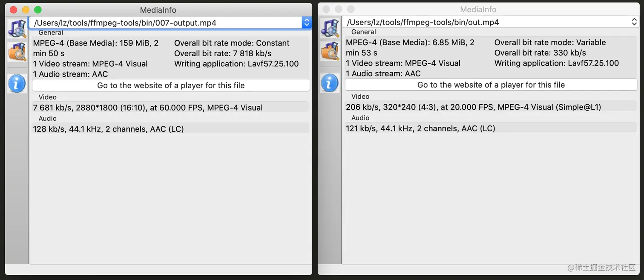
Task: Maximize the 007-output.mp4 MediaInfo window with the green button
Action: tap(37, 10)
